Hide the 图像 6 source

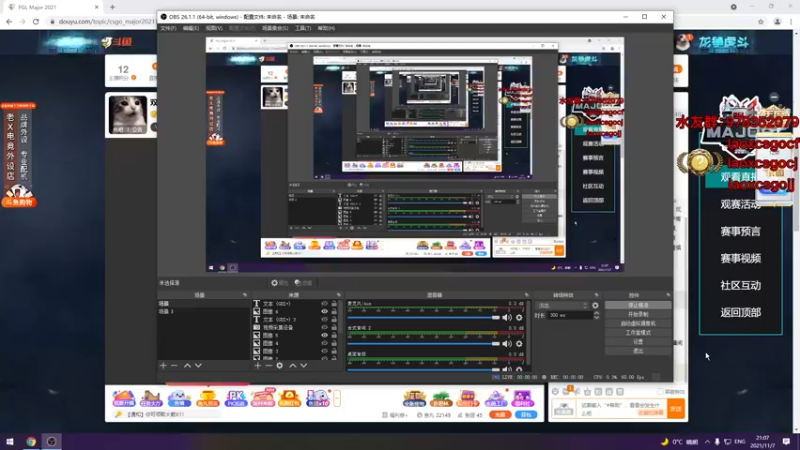tap(324, 311)
